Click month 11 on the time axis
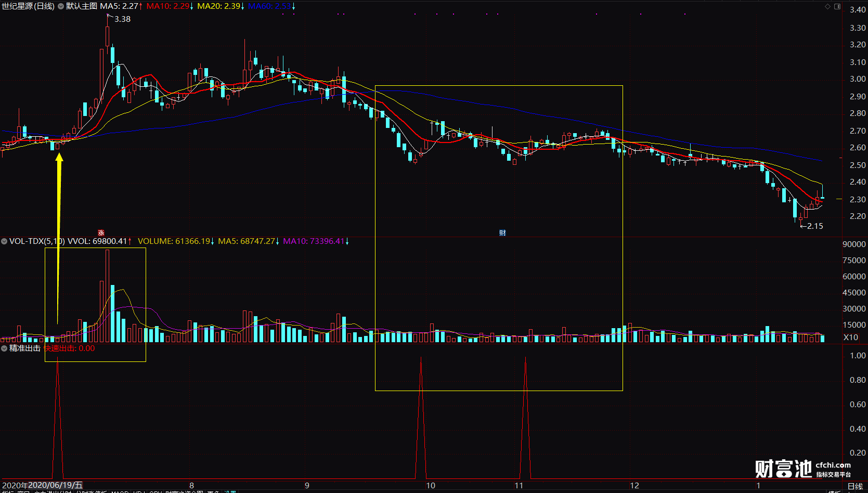This screenshot has height=493, width=868. (x=519, y=486)
